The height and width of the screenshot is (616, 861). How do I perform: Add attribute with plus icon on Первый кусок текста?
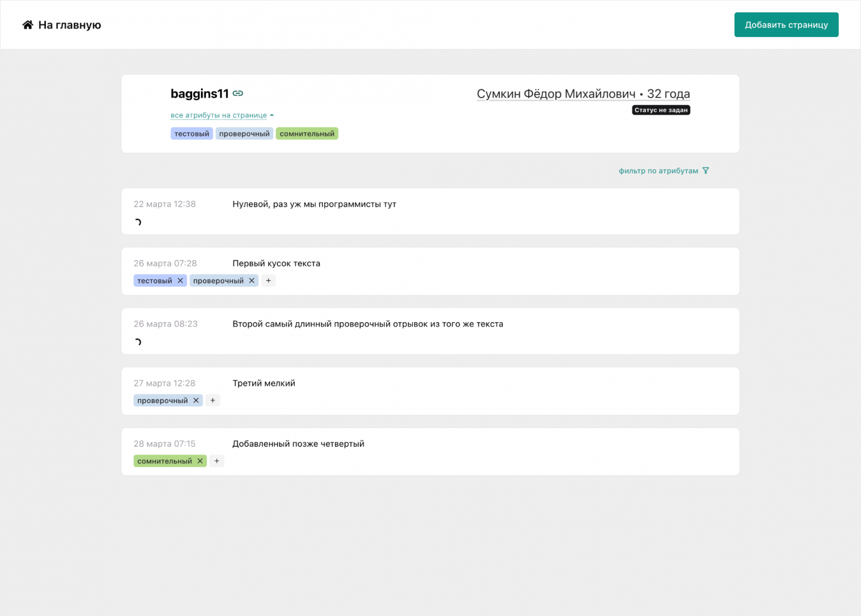[268, 280]
